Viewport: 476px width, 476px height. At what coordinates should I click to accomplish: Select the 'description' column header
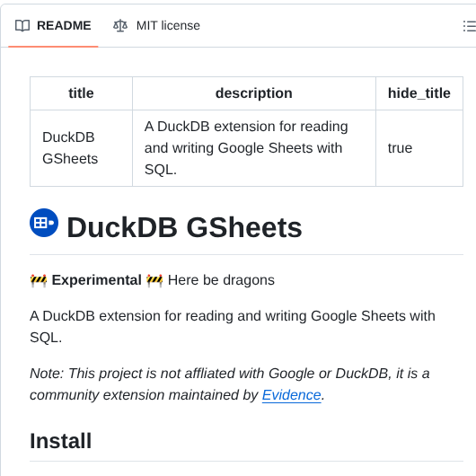[254, 93]
